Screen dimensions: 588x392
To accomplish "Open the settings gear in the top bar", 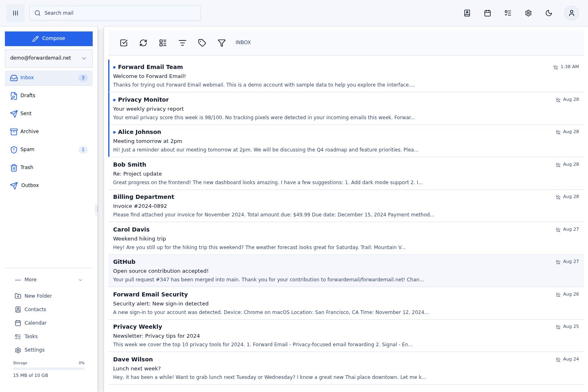I will pos(528,13).
